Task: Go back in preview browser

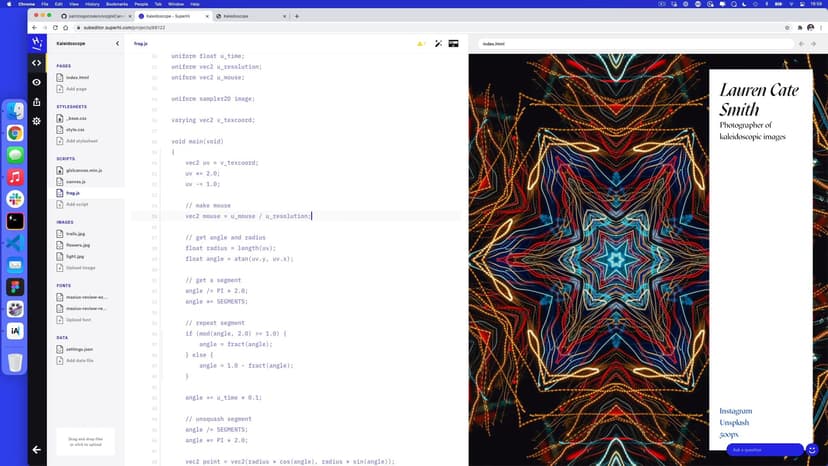Action: point(800,44)
